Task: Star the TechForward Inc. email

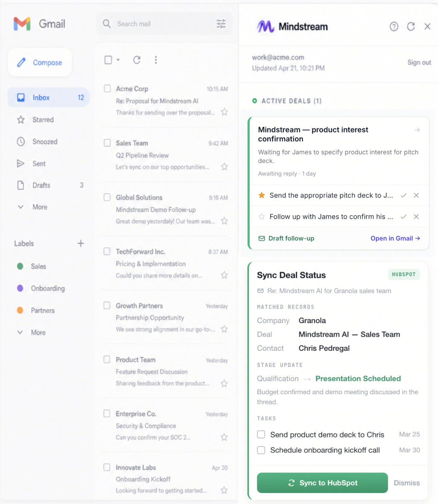Action: (x=224, y=275)
